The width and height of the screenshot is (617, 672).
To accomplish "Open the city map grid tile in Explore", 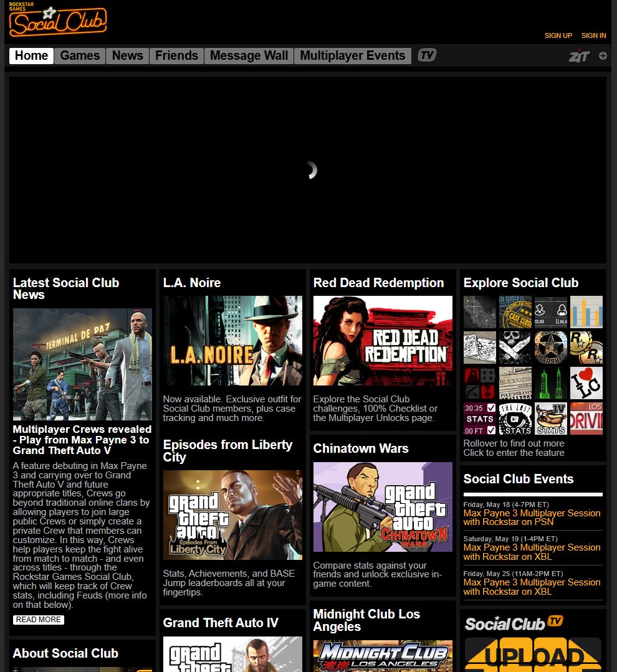I will coord(480,312).
